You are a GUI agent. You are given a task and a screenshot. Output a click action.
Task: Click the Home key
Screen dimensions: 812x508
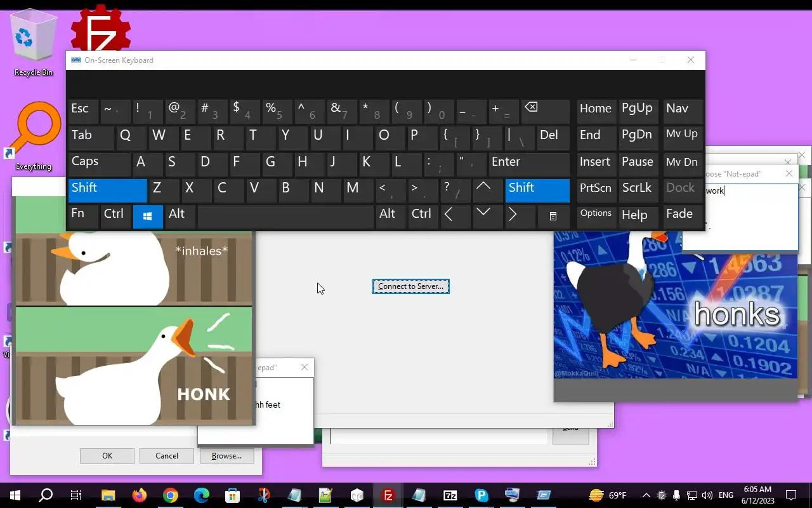596,110
